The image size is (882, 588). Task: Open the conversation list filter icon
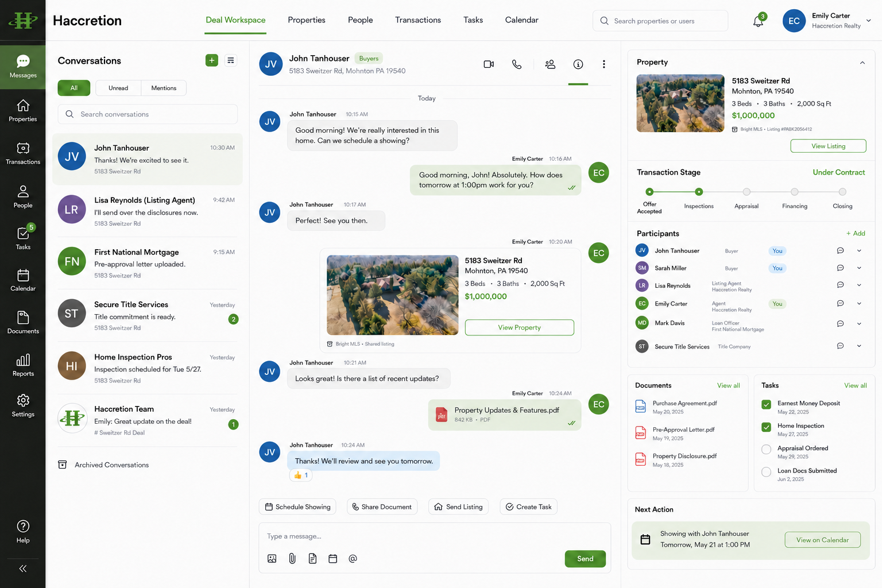(x=231, y=60)
